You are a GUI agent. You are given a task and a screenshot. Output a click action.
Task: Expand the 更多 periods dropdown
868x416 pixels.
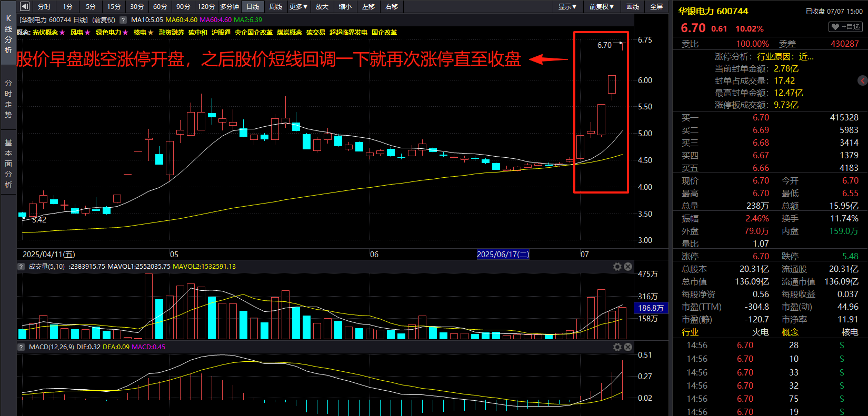298,6
